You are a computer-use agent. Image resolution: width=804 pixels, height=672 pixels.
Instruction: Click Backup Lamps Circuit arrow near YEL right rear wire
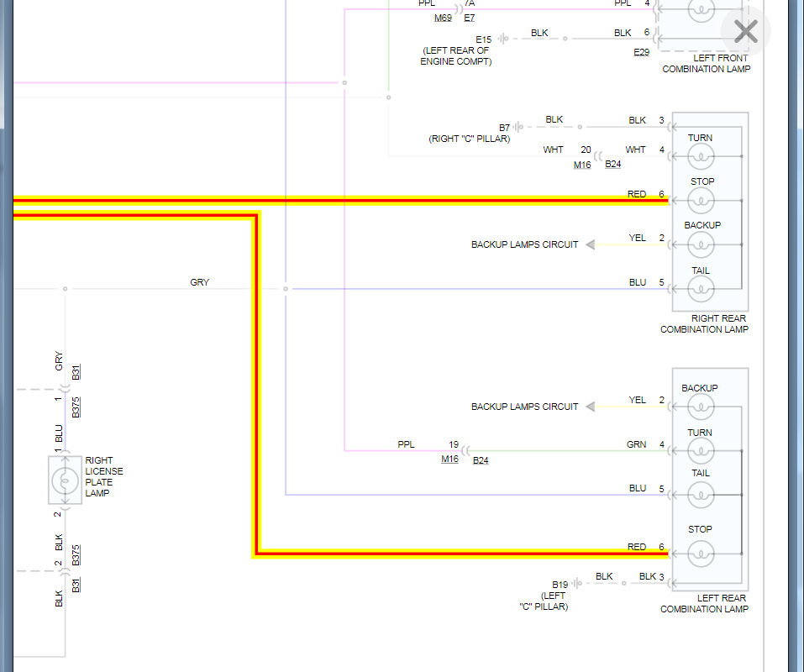tap(590, 244)
